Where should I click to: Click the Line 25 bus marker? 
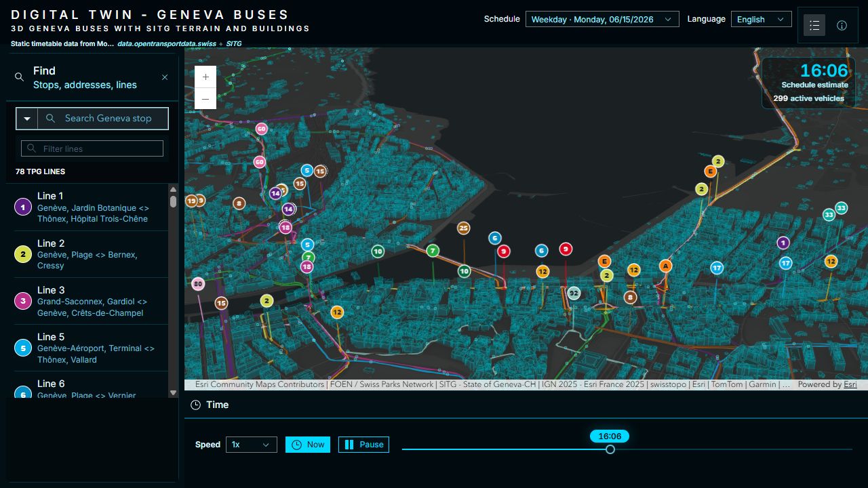(x=463, y=228)
